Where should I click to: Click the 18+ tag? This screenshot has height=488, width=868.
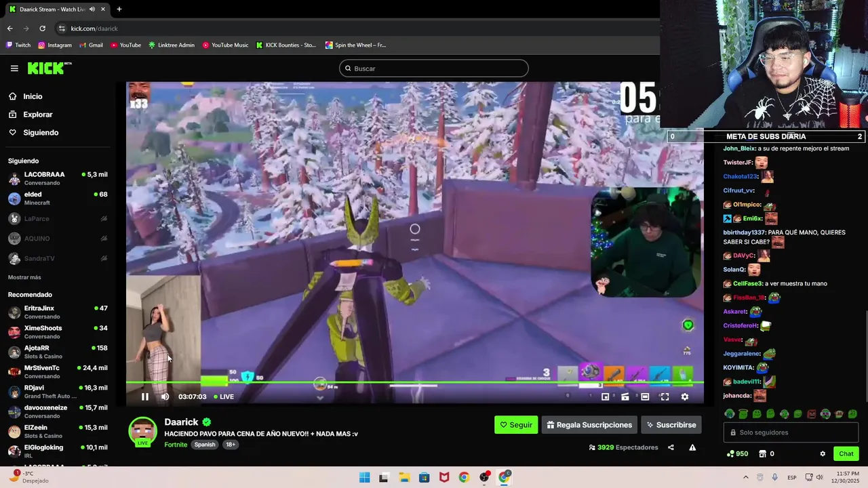[231, 445]
